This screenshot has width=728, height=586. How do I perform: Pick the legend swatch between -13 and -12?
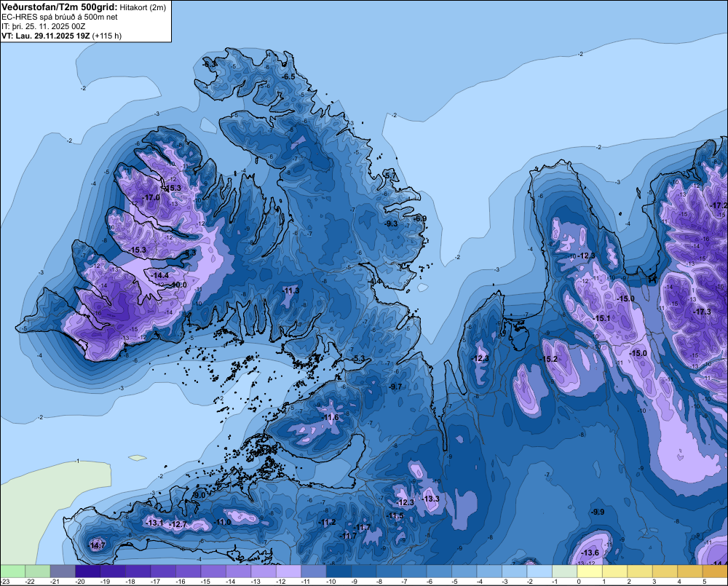click(x=264, y=571)
